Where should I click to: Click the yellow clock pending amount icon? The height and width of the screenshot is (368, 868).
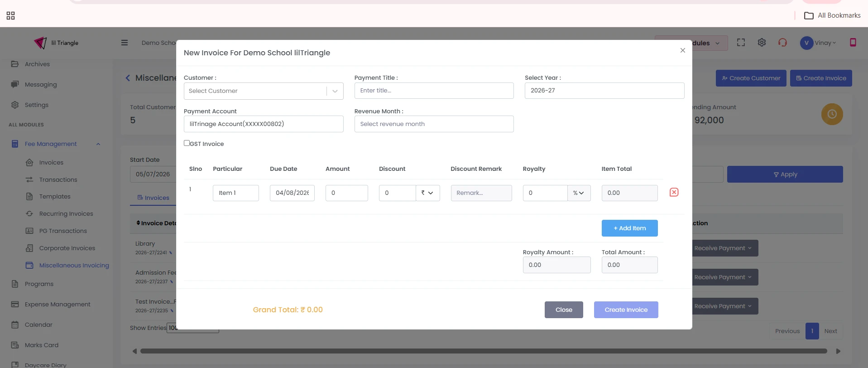832,114
